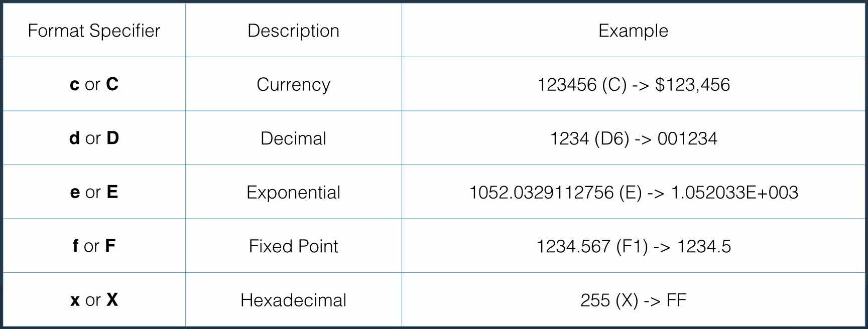Image resolution: width=868 pixels, height=329 pixels.
Task: Select the 'f or F' specifier cell
Action: (x=94, y=246)
